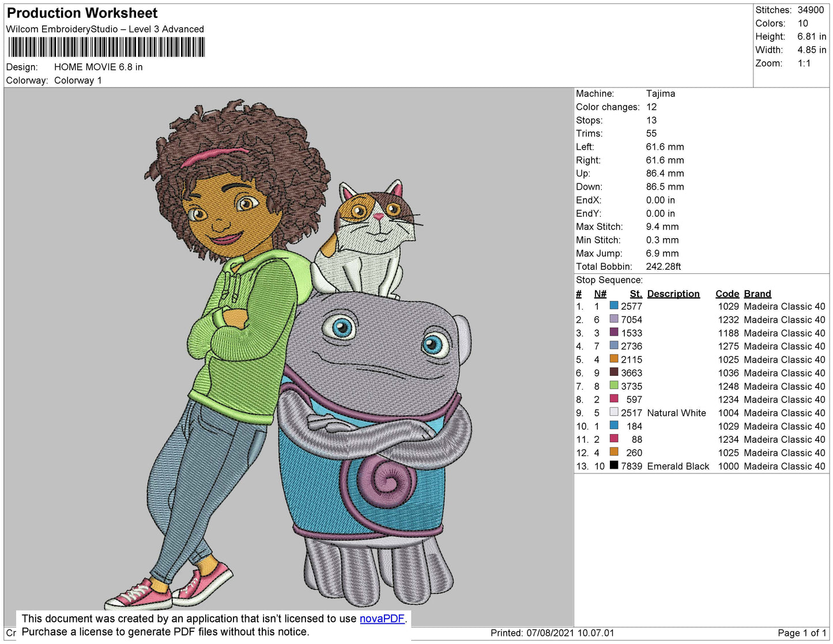Select thread code 1000
The image size is (833, 644).
pos(729,466)
